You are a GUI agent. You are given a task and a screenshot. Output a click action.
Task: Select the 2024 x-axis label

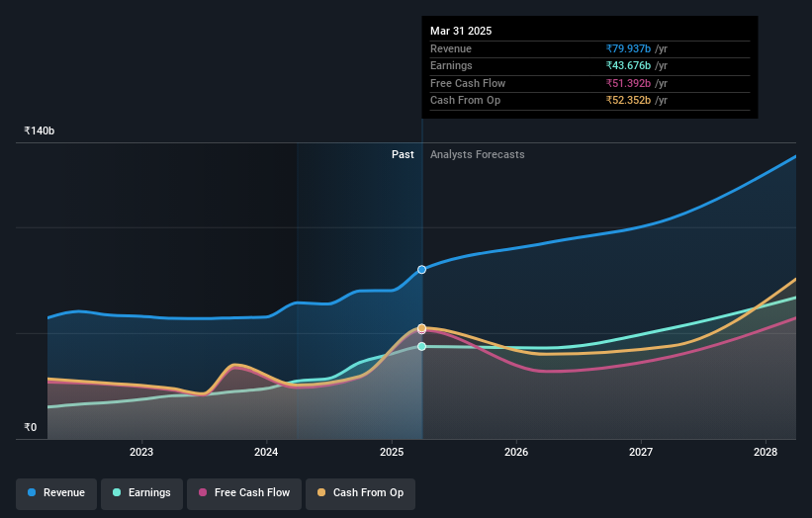point(266,452)
